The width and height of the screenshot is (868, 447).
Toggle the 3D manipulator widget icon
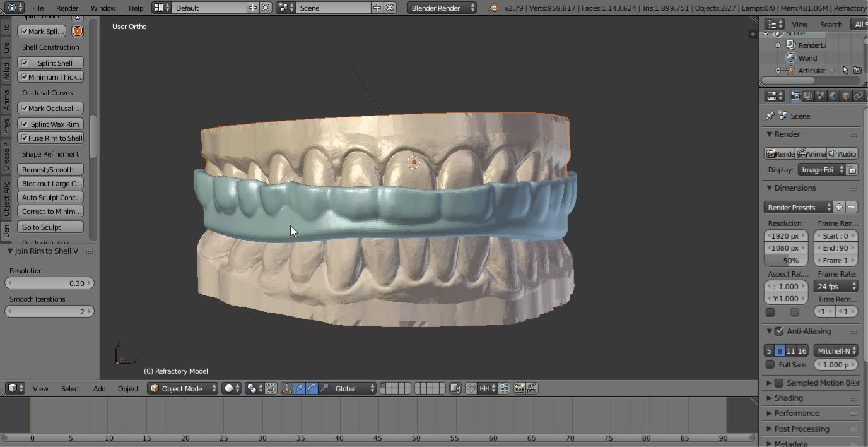(x=286, y=388)
